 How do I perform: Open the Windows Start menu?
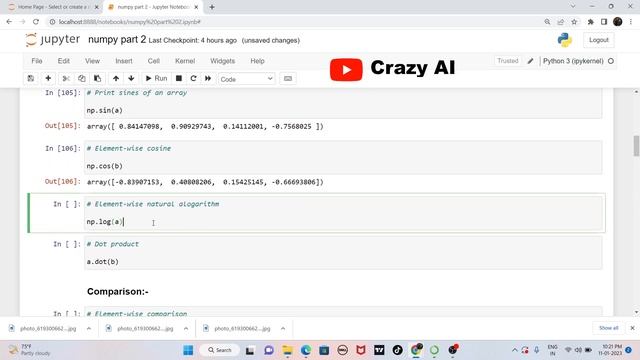(x=188, y=350)
